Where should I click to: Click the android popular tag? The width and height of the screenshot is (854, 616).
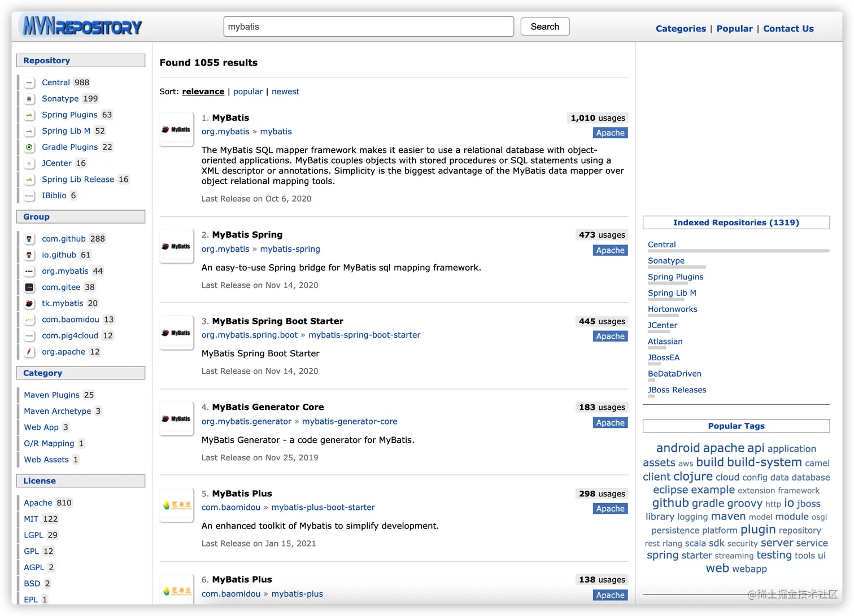[x=678, y=448]
